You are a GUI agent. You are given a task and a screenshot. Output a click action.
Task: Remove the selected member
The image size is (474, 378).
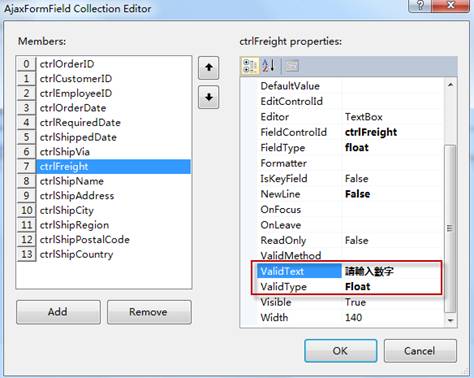[x=149, y=312]
